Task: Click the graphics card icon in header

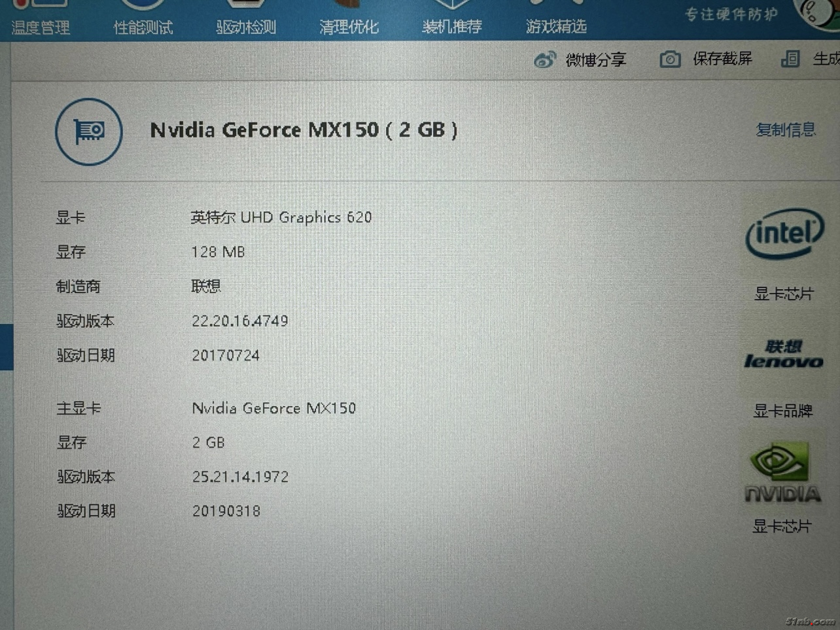Action: (89, 131)
